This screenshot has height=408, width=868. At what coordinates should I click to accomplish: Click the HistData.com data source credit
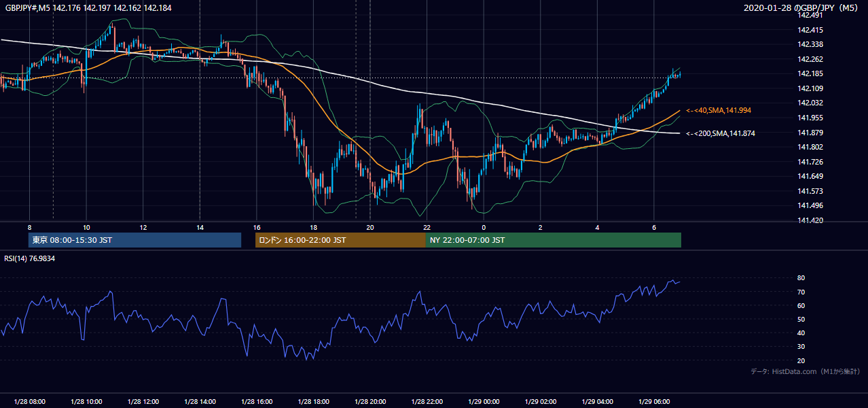pyautogui.click(x=806, y=371)
